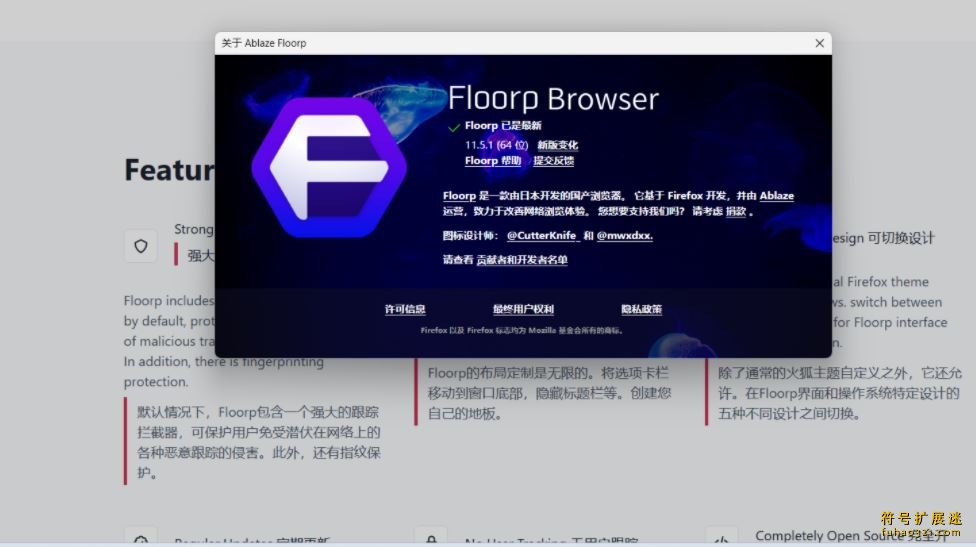The width and height of the screenshot is (976, 547).
Task: Open the 最终用户权利 link
Action: coord(523,309)
